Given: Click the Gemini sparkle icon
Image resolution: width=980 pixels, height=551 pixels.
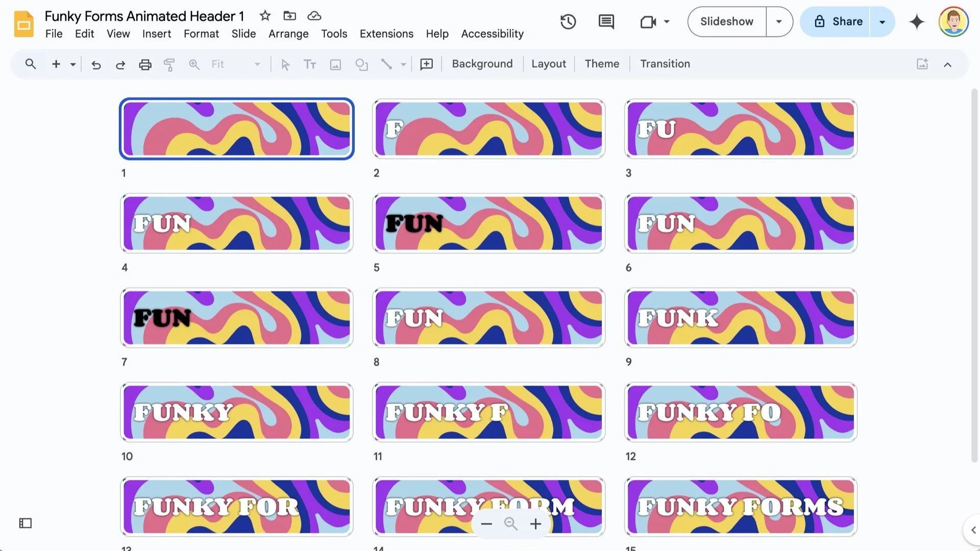Looking at the screenshot, I should click(917, 21).
